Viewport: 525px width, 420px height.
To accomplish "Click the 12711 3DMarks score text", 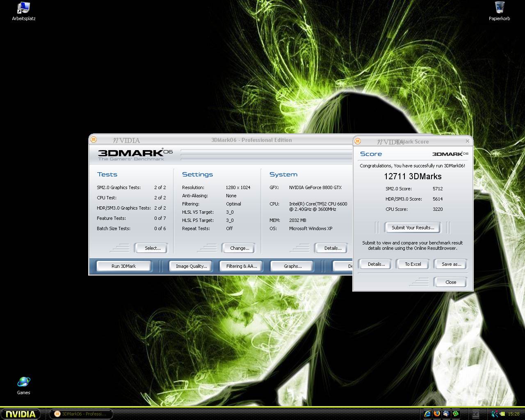I will [x=413, y=176].
